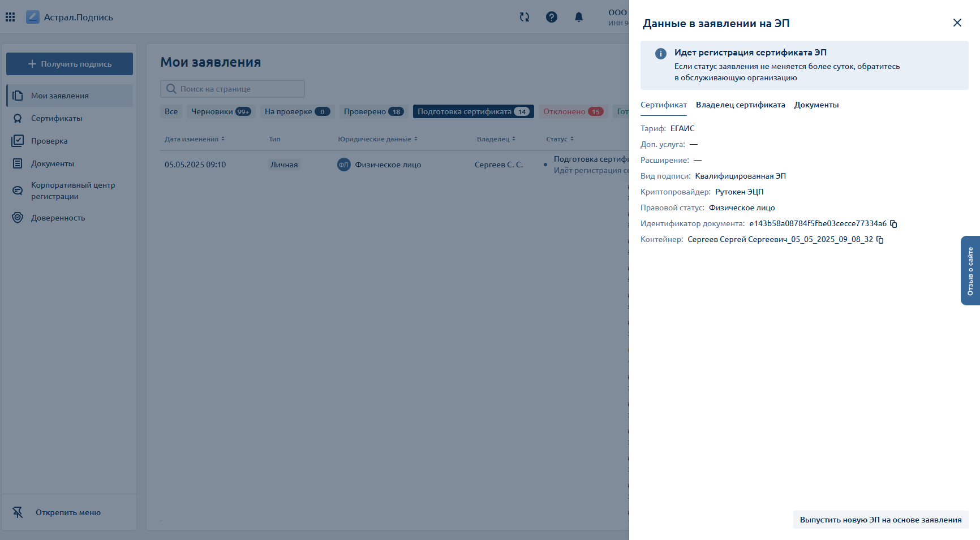Select the Черновики filter tab
The height and width of the screenshot is (540, 980).
click(221, 111)
